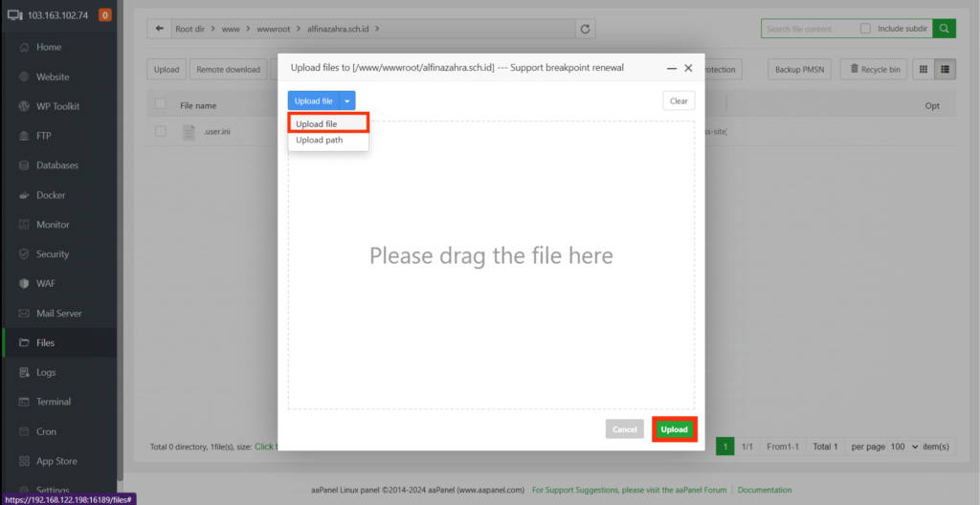Check the .user.ini file checkbox

[x=161, y=131]
